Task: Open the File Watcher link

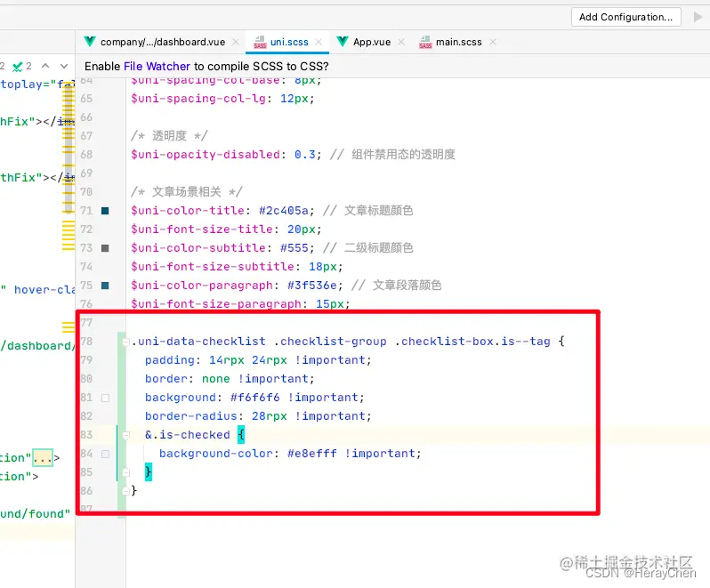Action: 157,67
